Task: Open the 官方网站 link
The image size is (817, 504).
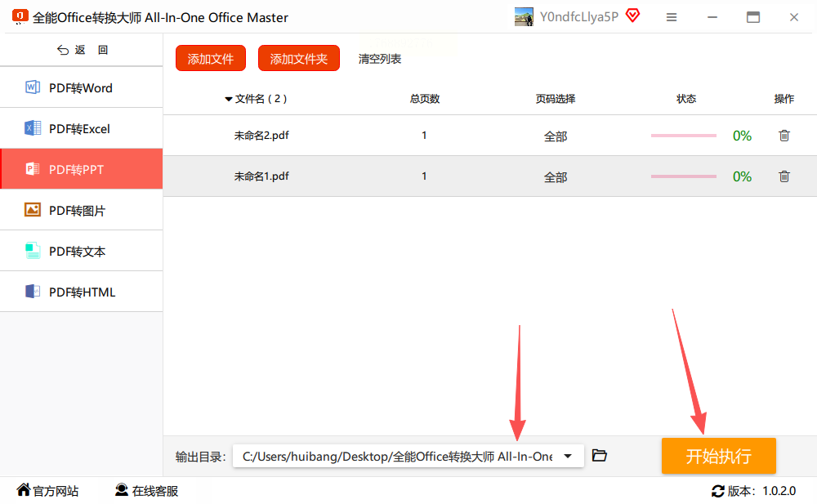Action: (x=56, y=491)
